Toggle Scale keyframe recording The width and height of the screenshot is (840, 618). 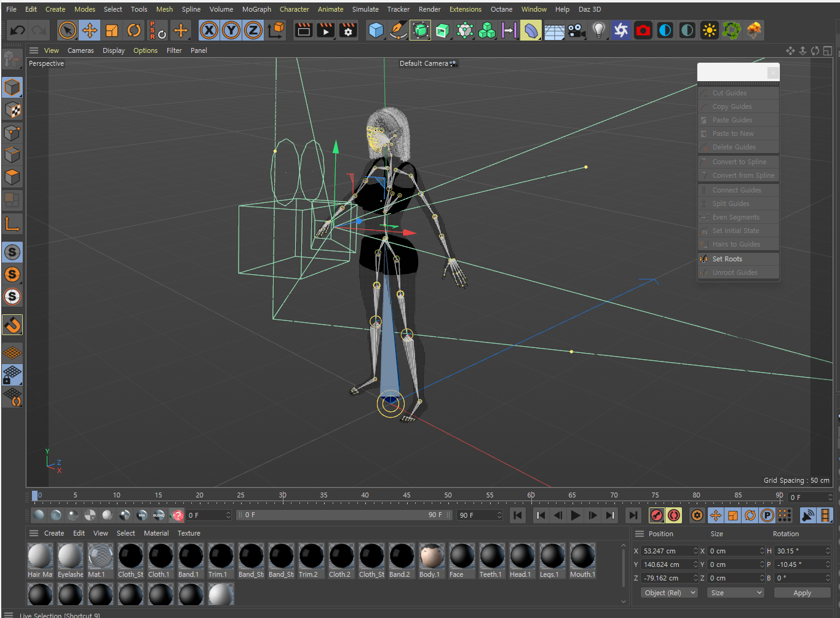point(732,515)
